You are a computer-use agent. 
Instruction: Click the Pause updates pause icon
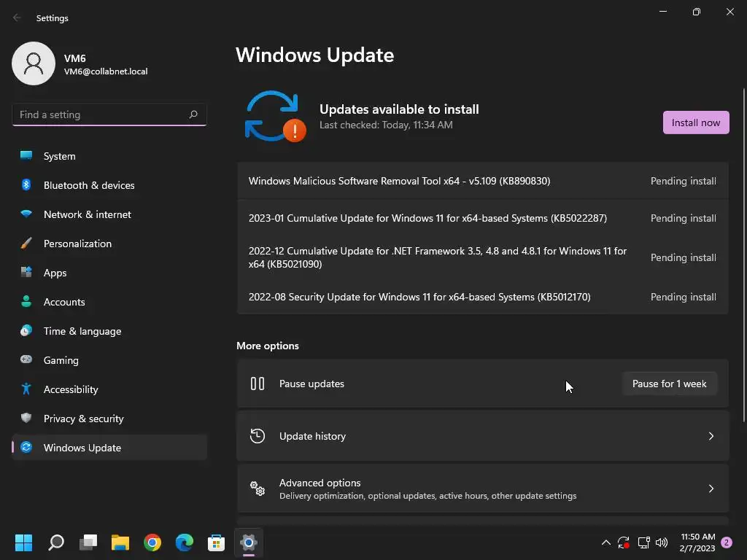tap(258, 384)
